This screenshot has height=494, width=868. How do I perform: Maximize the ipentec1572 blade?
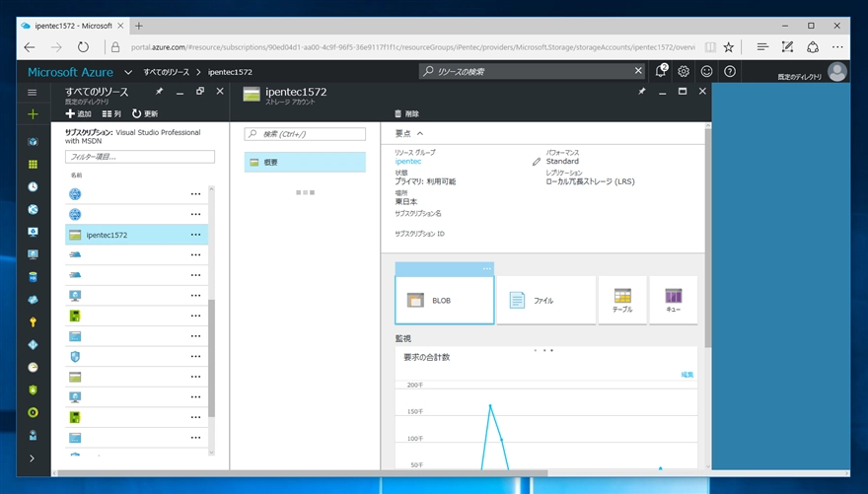click(x=682, y=92)
